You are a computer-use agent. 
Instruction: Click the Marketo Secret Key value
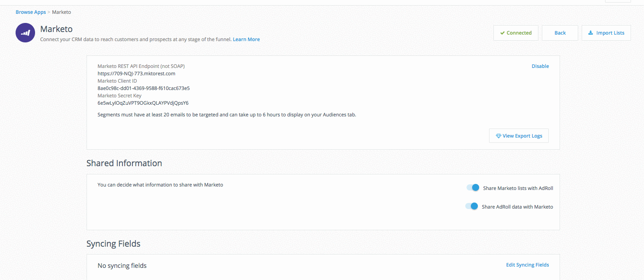tap(143, 103)
